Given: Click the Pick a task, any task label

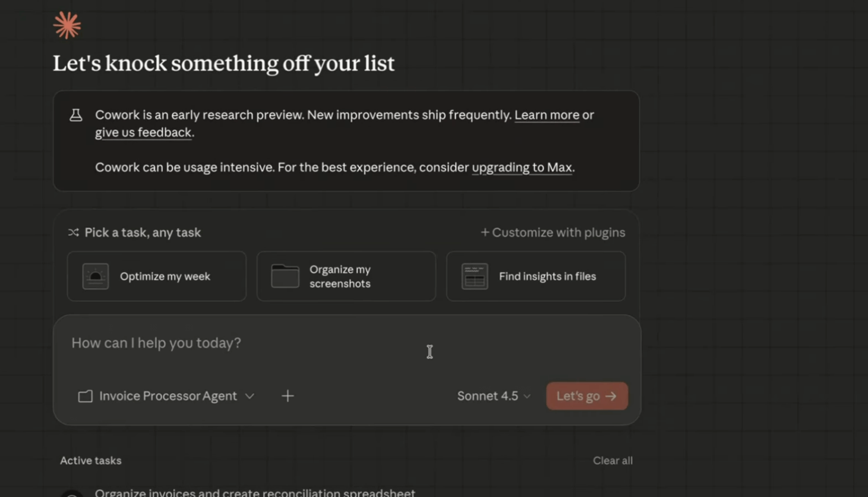Looking at the screenshot, I should coord(143,232).
